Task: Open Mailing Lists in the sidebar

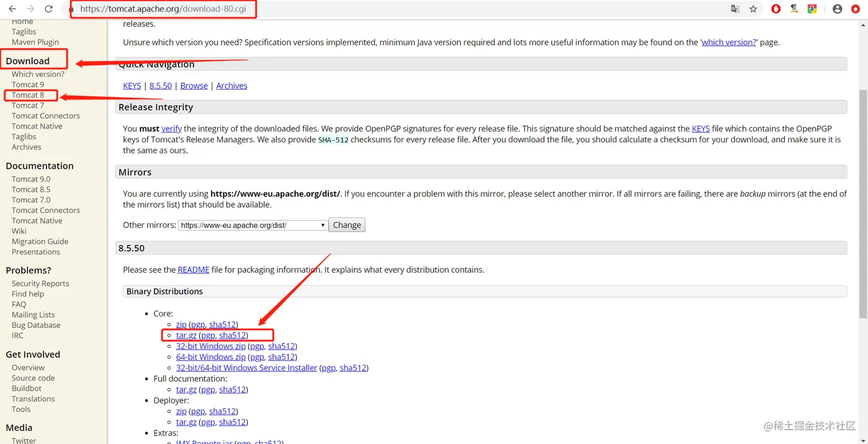Action: [33, 315]
